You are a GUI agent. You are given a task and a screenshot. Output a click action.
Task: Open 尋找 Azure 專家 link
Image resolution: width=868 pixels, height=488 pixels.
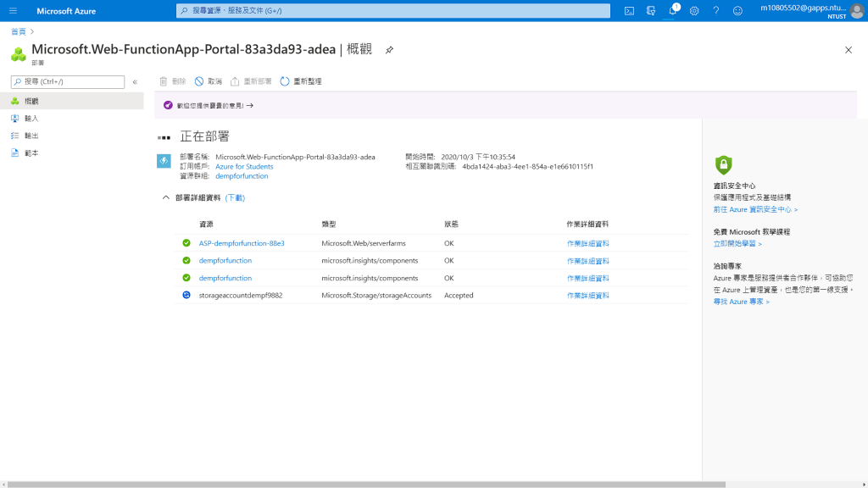pos(741,302)
